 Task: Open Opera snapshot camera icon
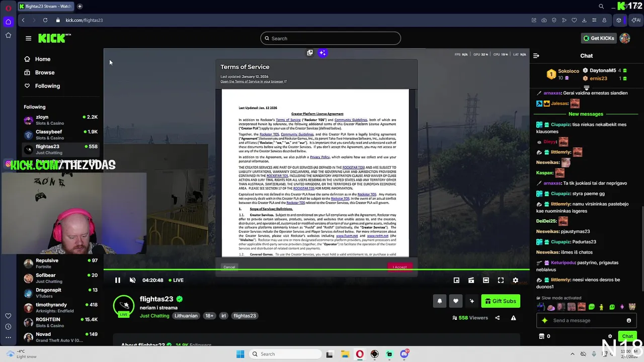pos(544,20)
